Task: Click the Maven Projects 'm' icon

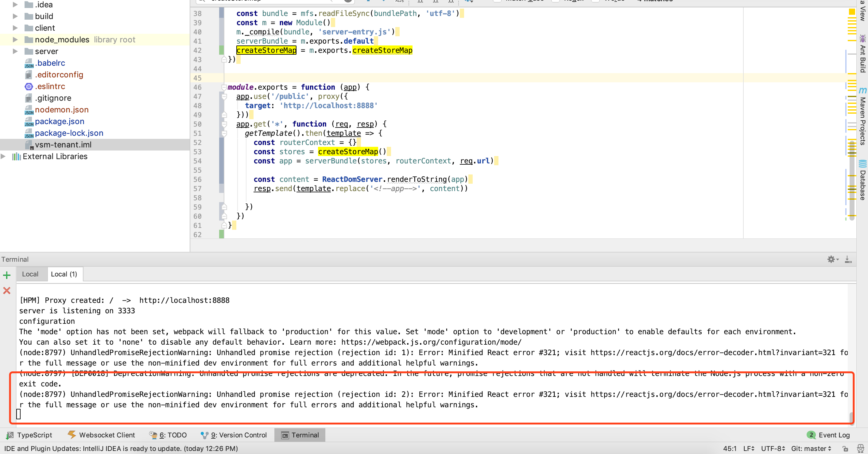Action: click(x=862, y=90)
